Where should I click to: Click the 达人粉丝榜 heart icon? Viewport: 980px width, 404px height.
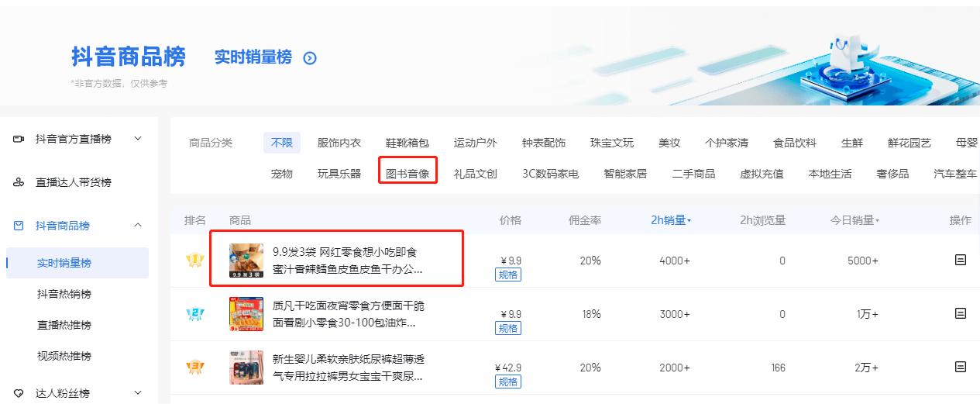tap(19, 393)
